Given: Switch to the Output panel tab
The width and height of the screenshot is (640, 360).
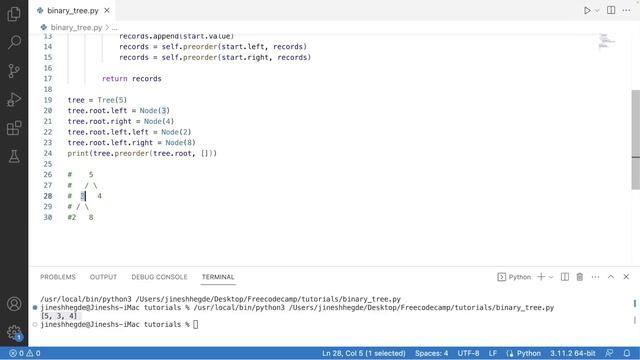Looking at the screenshot, I should tap(103, 277).
